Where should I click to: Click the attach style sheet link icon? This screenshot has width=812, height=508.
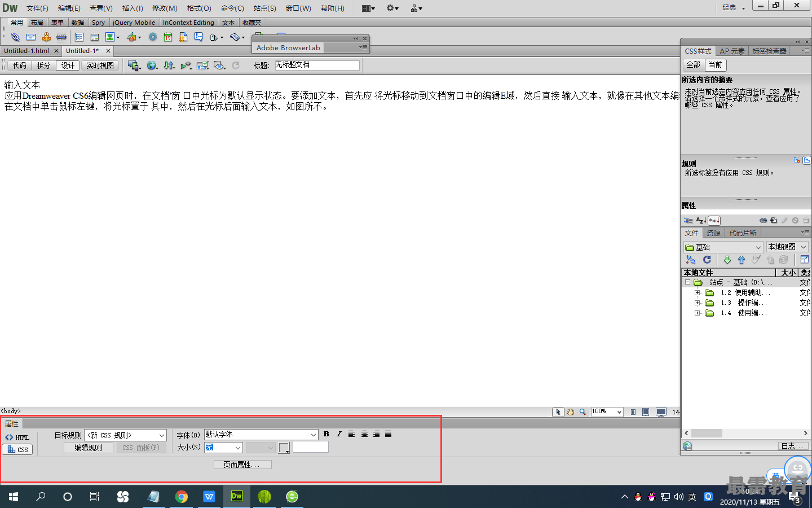[x=763, y=220]
